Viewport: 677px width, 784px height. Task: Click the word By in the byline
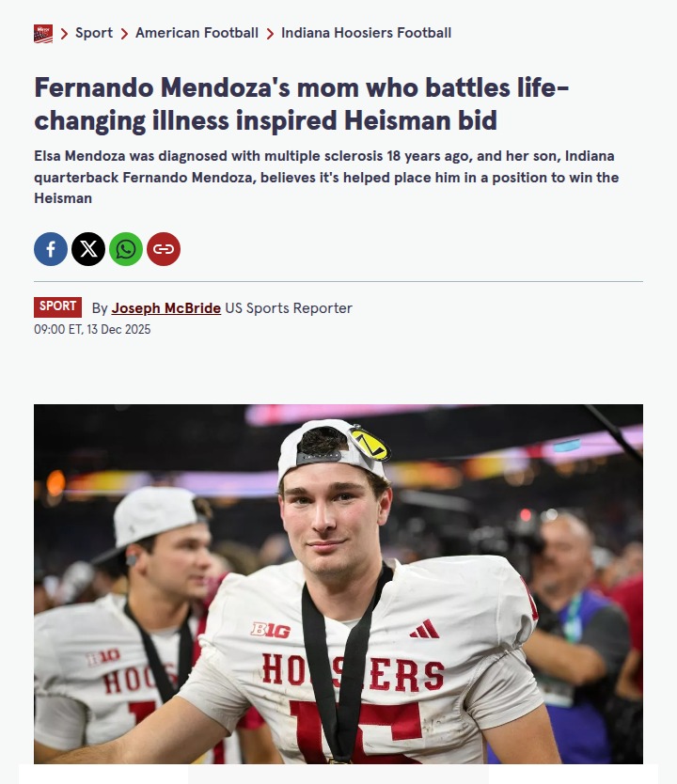click(x=100, y=308)
